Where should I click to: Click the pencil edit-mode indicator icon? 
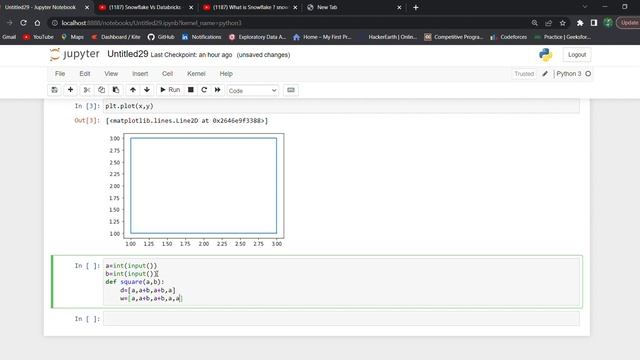pos(545,74)
